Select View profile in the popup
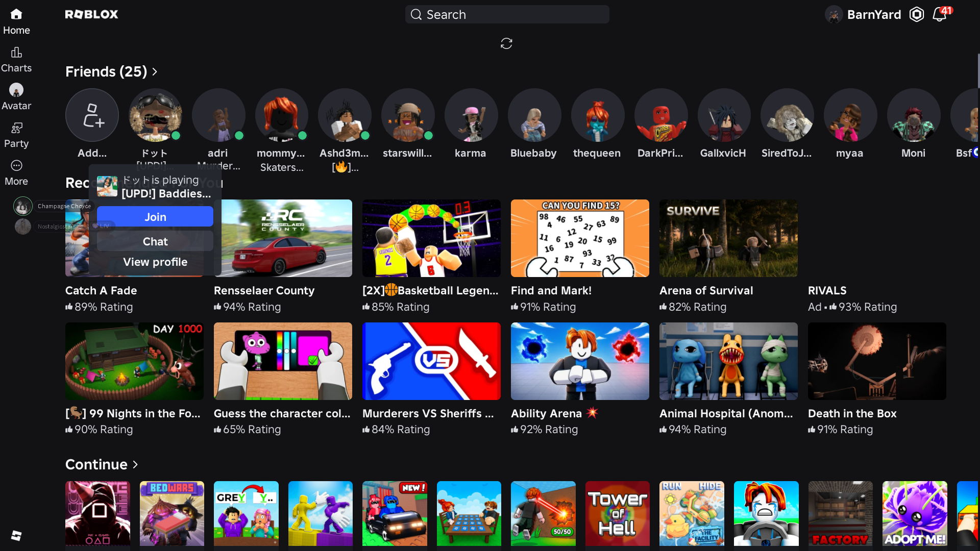 [x=155, y=262]
